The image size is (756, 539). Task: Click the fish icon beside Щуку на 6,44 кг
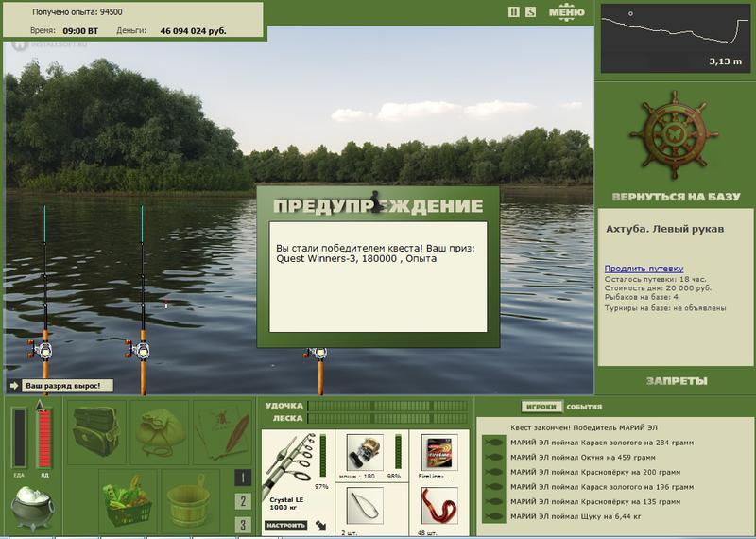click(x=493, y=516)
